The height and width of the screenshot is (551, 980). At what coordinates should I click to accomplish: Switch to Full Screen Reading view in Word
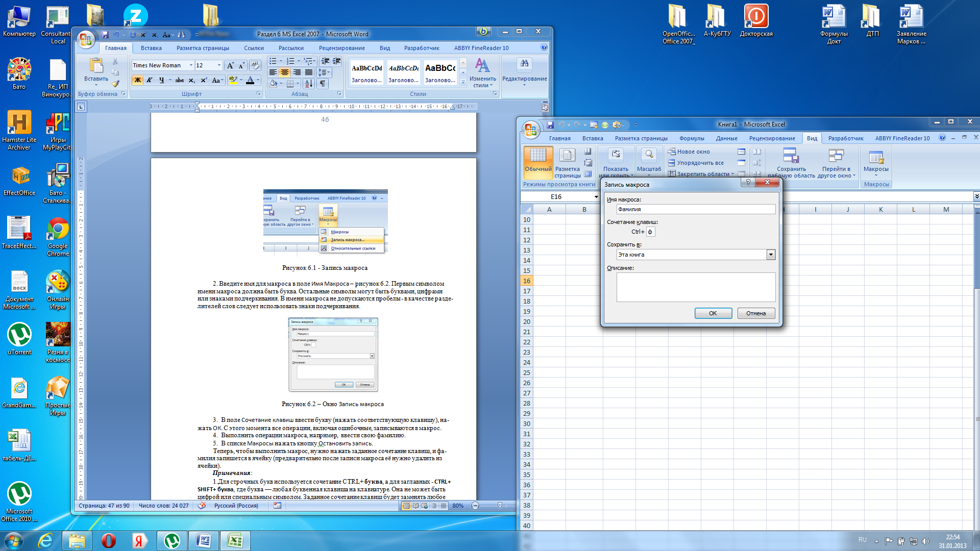(x=415, y=506)
